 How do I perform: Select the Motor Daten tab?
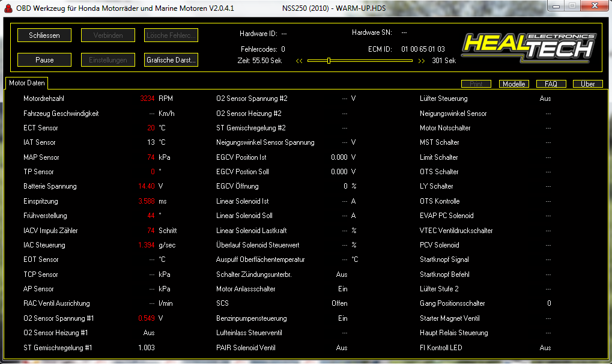(27, 83)
